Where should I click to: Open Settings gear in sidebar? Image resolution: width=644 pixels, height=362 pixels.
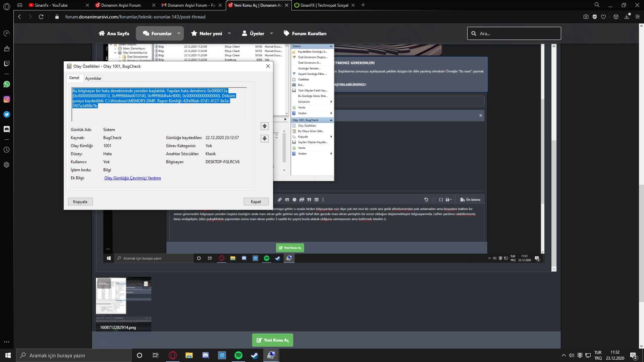click(6, 165)
